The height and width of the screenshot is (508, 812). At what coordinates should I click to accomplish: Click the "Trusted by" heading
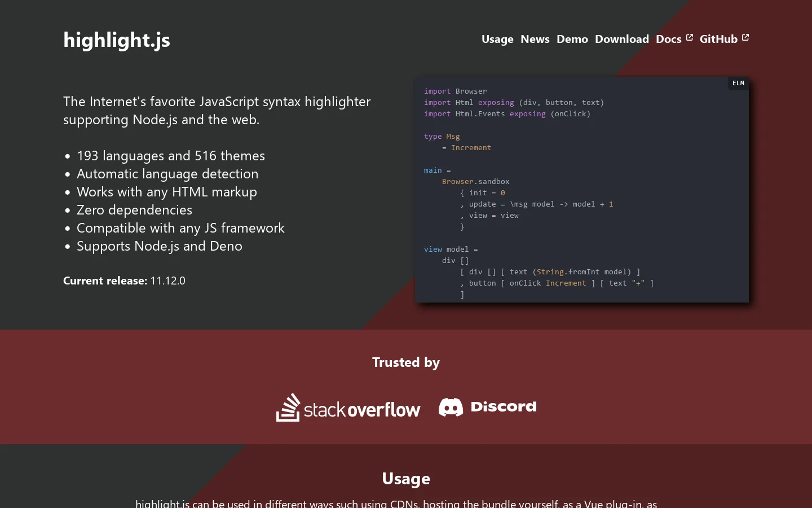pyautogui.click(x=406, y=362)
